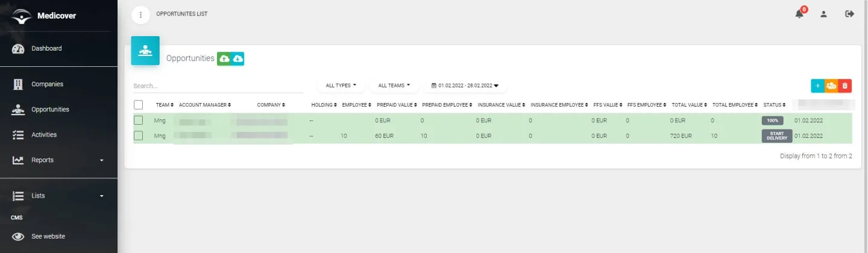Open Activities in sidebar
This screenshot has width=868, height=253.
tap(44, 135)
